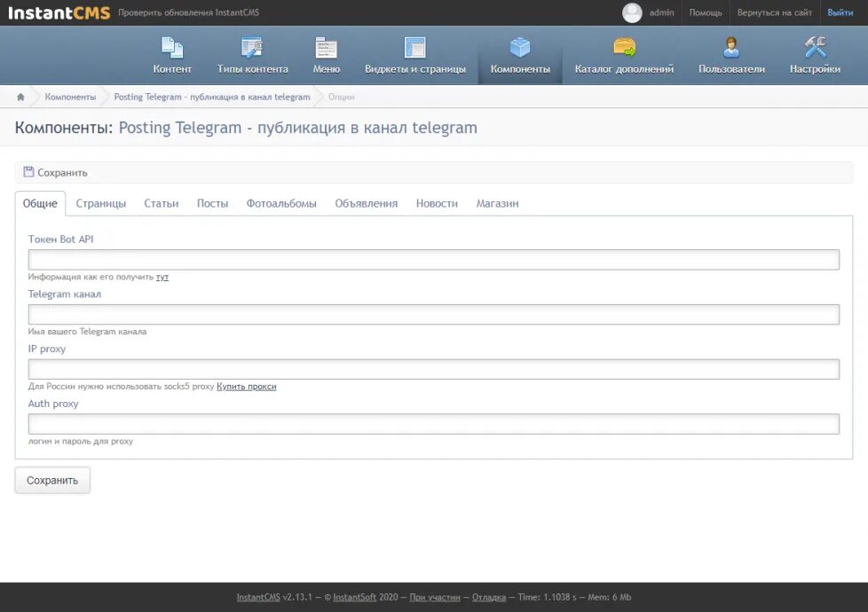Click Сохранить with the disk icon in the toolbar
Image resolution: width=868 pixels, height=612 pixels.
[55, 173]
